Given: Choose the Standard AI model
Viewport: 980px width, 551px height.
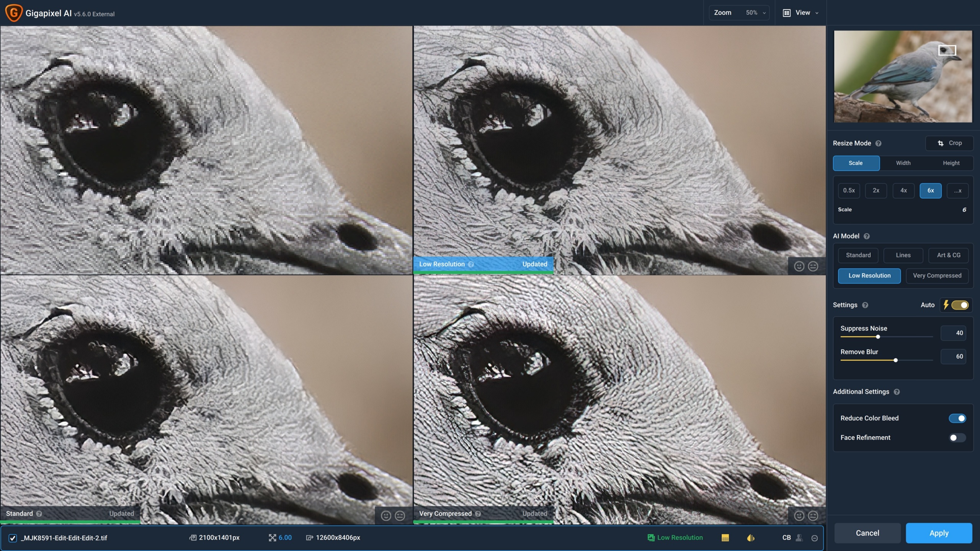Looking at the screenshot, I should pyautogui.click(x=858, y=256).
